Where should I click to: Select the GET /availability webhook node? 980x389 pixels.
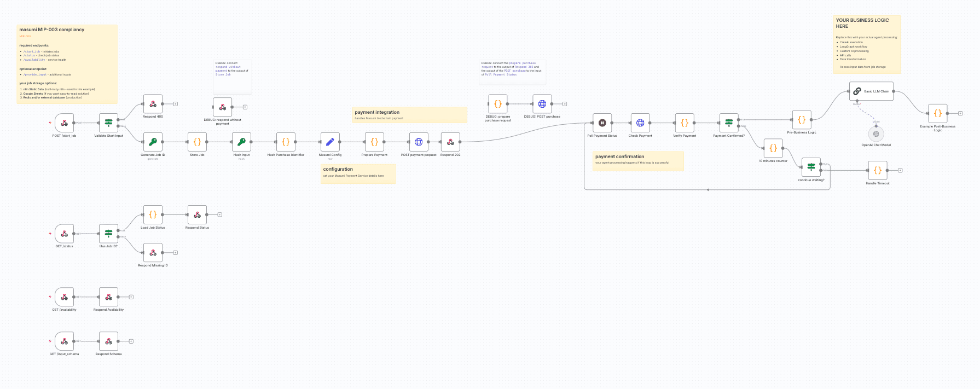point(64,297)
